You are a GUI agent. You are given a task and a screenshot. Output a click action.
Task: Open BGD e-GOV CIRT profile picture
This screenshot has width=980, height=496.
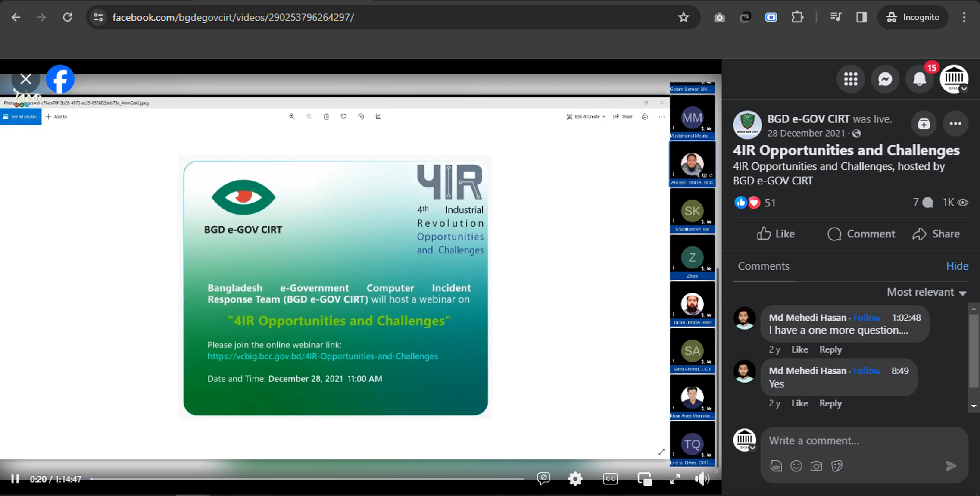(x=747, y=125)
